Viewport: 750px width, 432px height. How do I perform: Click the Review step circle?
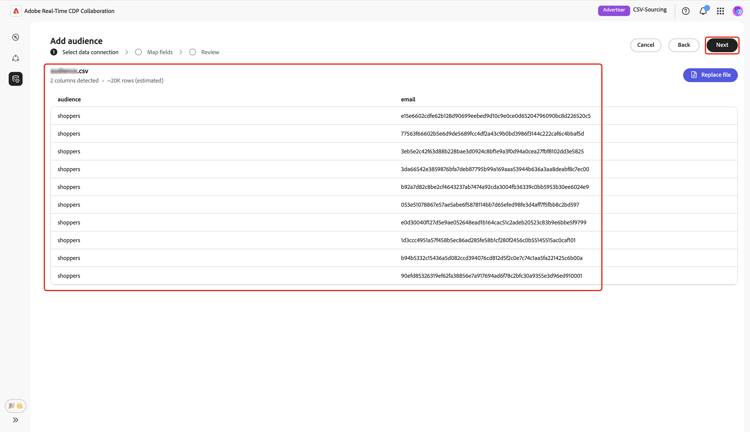coord(192,52)
